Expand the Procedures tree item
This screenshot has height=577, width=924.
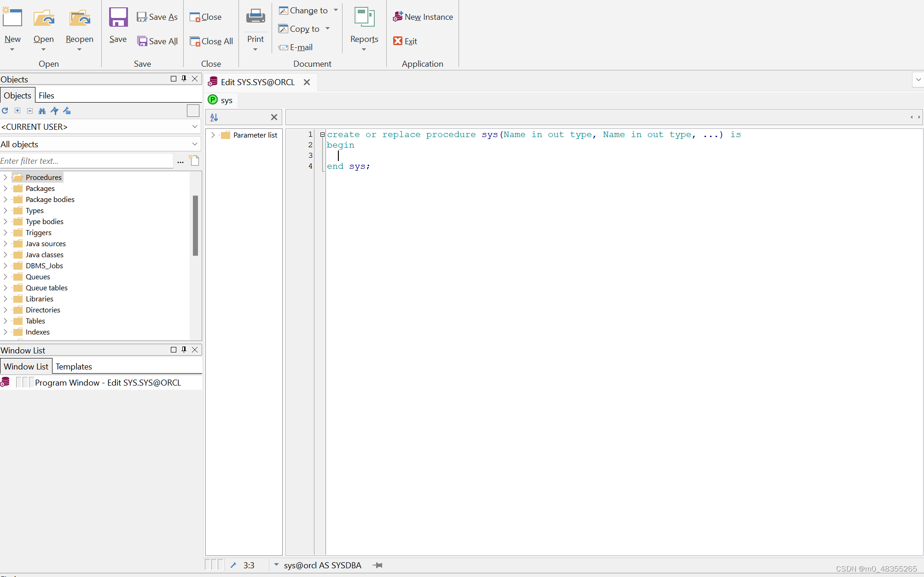click(6, 177)
